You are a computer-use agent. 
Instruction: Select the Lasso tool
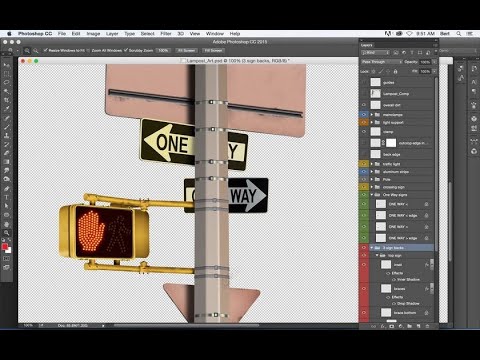click(6, 82)
